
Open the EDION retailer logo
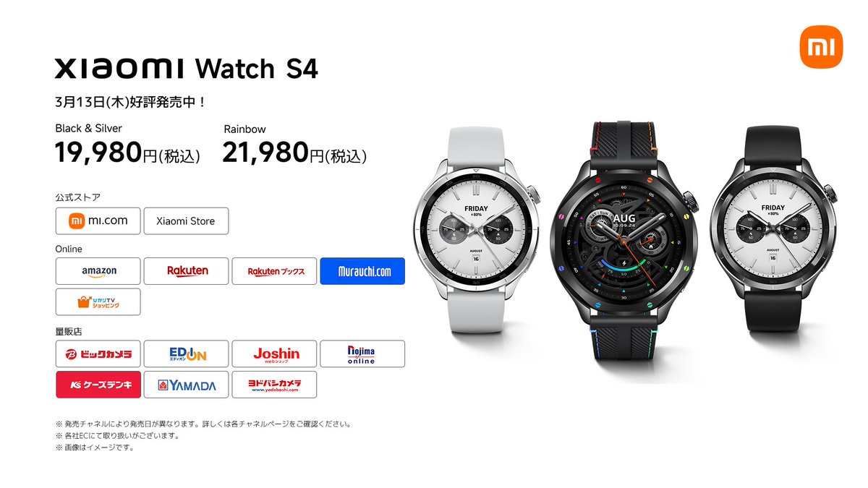coord(187,354)
